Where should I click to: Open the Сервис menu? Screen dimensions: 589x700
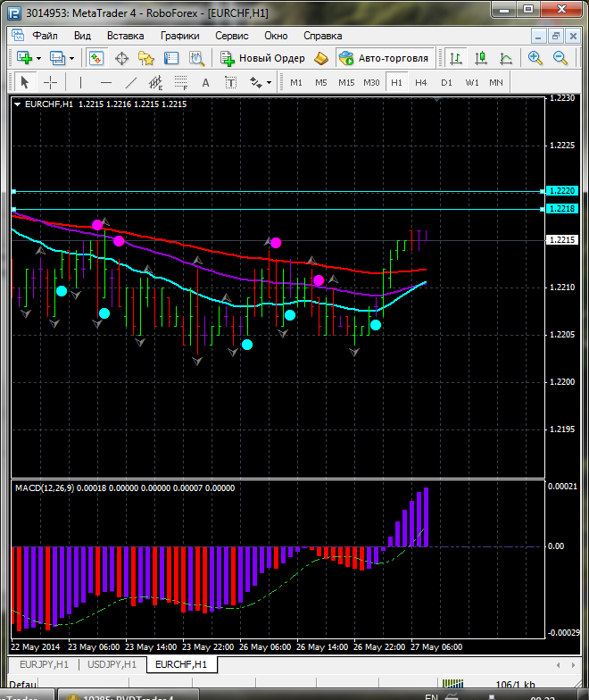pyautogui.click(x=231, y=36)
